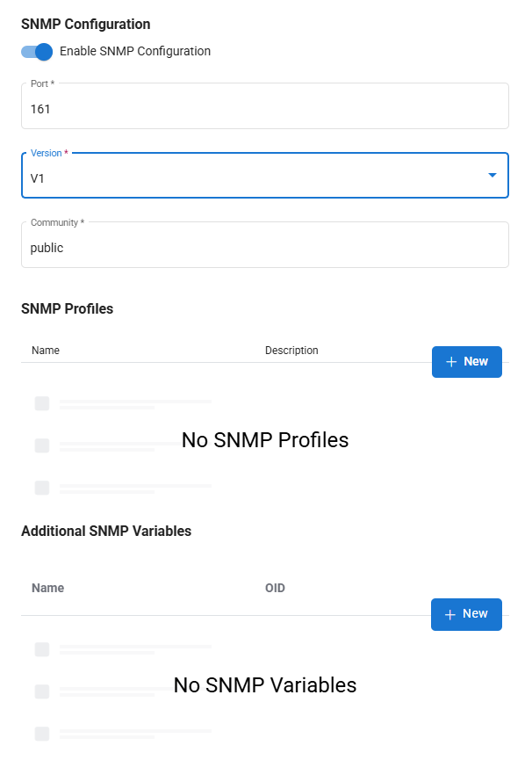Click the Description column header
Viewport: 532px width, 760px height.
coord(291,351)
